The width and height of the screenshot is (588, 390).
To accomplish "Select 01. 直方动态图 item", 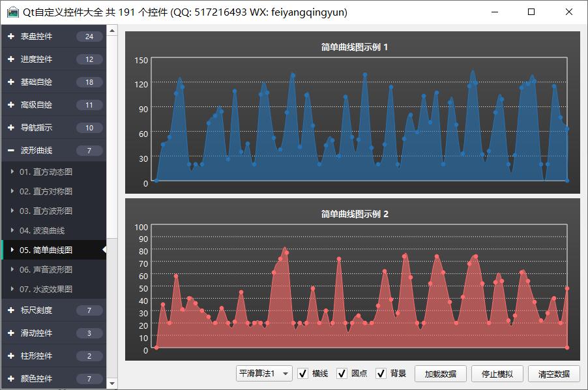I will pos(46,172).
